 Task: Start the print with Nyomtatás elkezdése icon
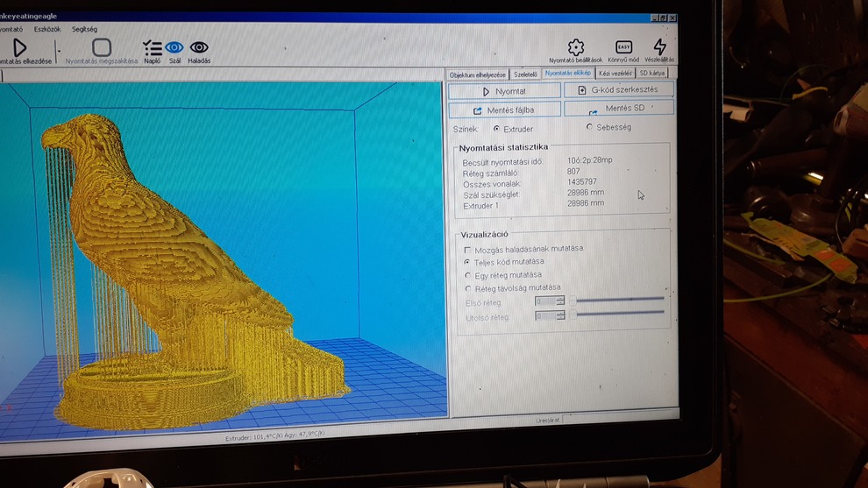pos(19,47)
